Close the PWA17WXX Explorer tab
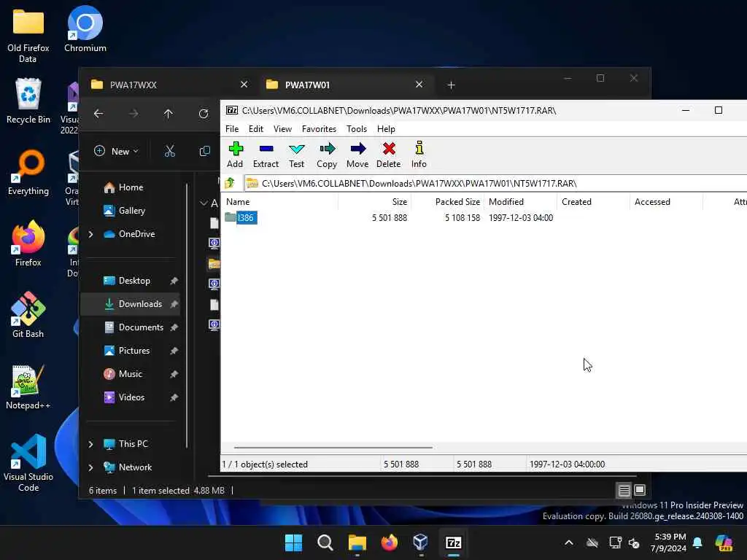This screenshot has height=560, width=747. click(x=244, y=85)
